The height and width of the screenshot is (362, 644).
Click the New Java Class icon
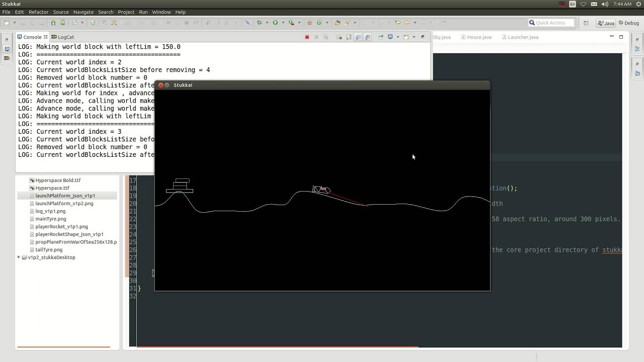(x=318, y=23)
